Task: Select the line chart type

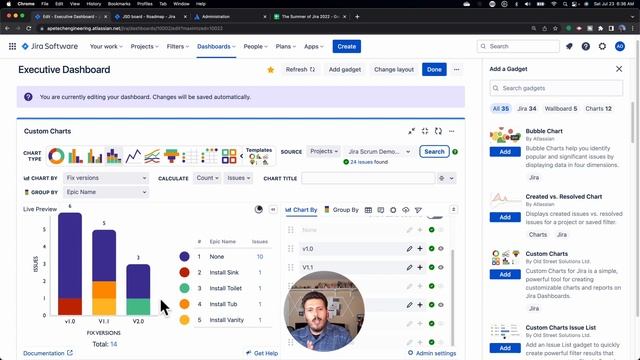Action: pyautogui.click(x=133, y=156)
